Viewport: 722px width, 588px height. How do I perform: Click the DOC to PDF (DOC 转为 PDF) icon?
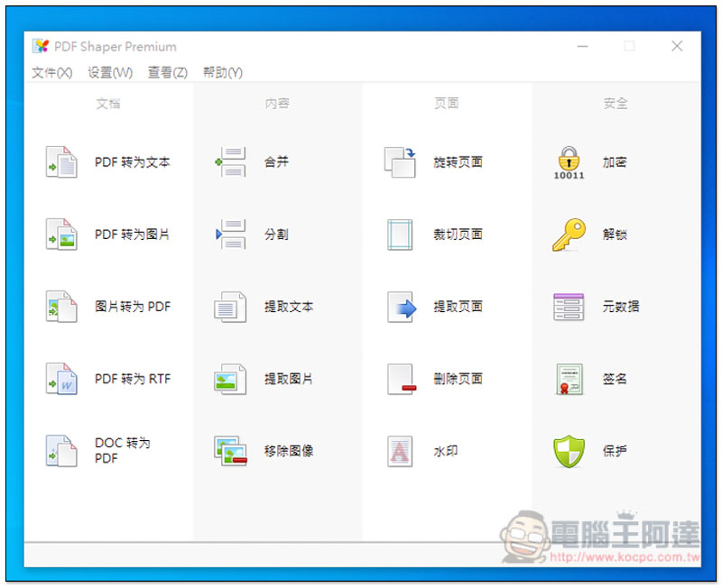click(61, 451)
